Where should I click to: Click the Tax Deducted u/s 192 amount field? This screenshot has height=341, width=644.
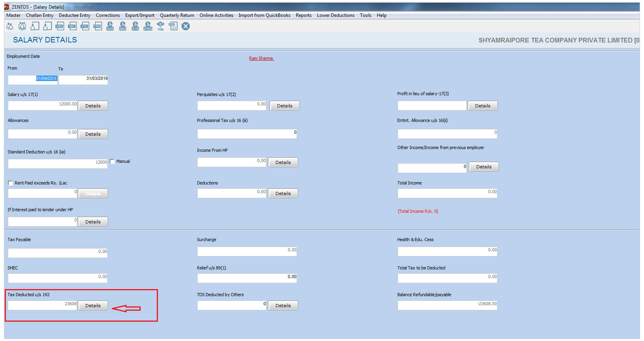click(x=42, y=305)
